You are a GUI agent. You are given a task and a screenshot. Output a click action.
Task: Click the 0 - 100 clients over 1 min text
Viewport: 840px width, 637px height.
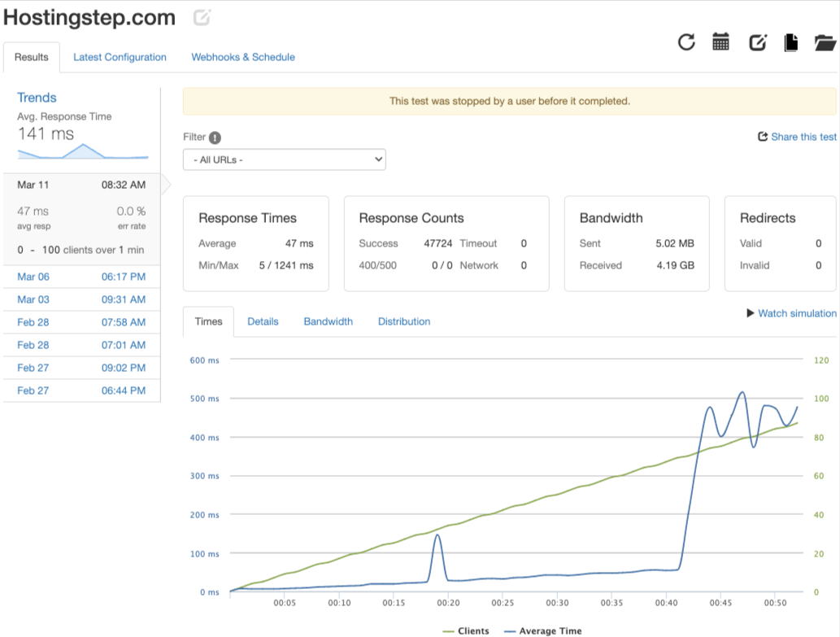click(81, 251)
